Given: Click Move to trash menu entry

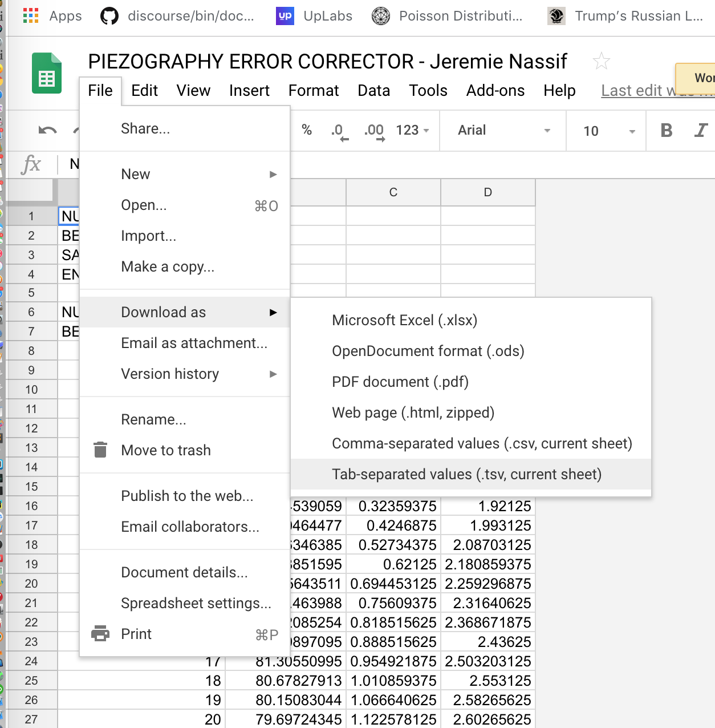Looking at the screenshot, I should point(166,450).
